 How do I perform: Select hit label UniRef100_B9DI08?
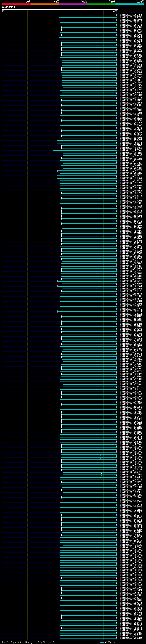[131, 20]
